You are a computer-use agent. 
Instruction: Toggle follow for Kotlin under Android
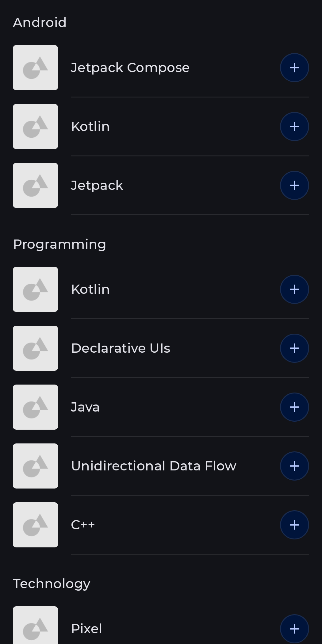(x=294, y=127)
